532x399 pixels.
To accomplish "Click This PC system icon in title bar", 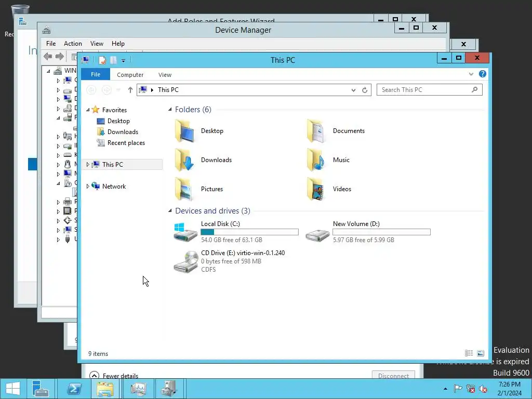I will (x=86, y=60).
